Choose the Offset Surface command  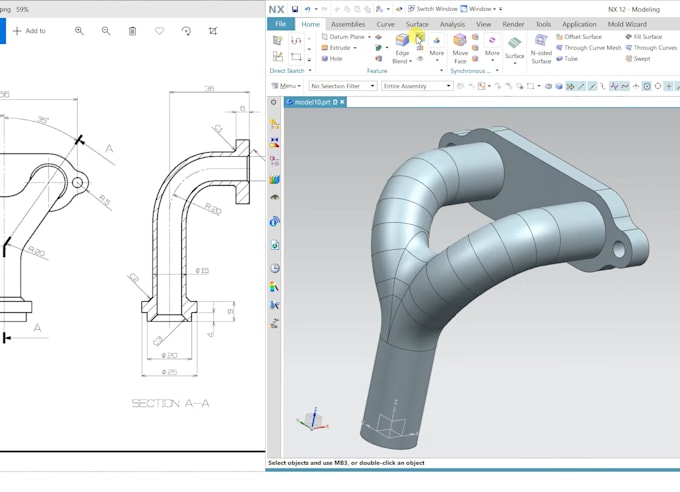click(579, 37)
